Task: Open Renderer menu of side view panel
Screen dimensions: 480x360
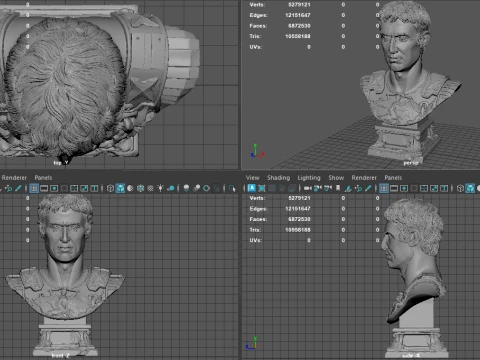Action: pos(364,178)
